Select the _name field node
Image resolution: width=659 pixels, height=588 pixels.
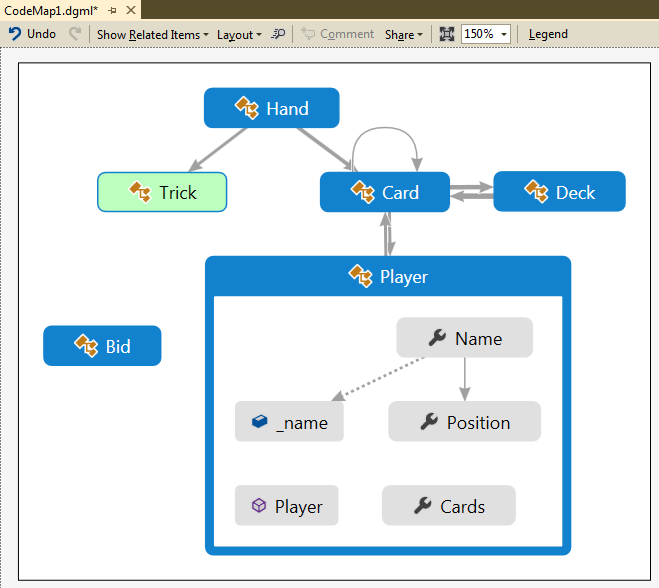point(289,422)
